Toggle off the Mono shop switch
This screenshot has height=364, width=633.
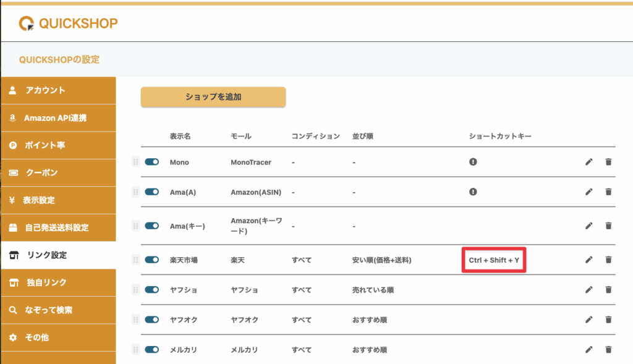pyautogui.click(x=152, y=162)
